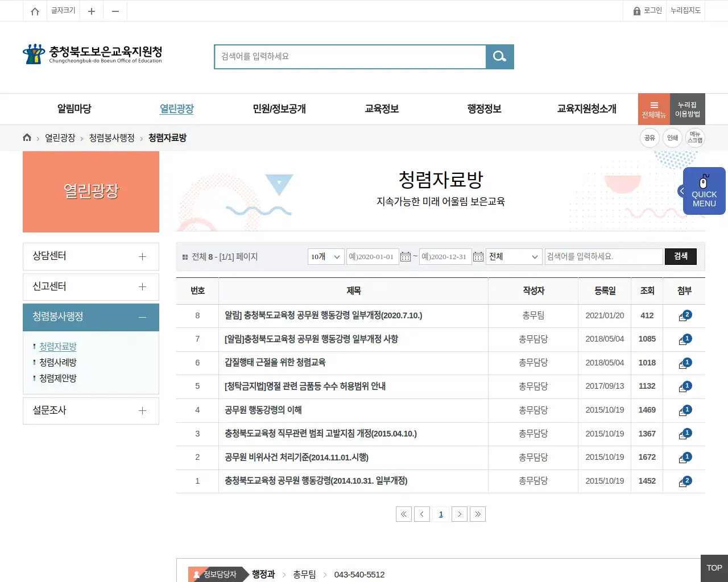The width and height of the screenshot is (728, 582).
Task: Click the start date field 예)2020-01-01
Action: pos(373,257)
